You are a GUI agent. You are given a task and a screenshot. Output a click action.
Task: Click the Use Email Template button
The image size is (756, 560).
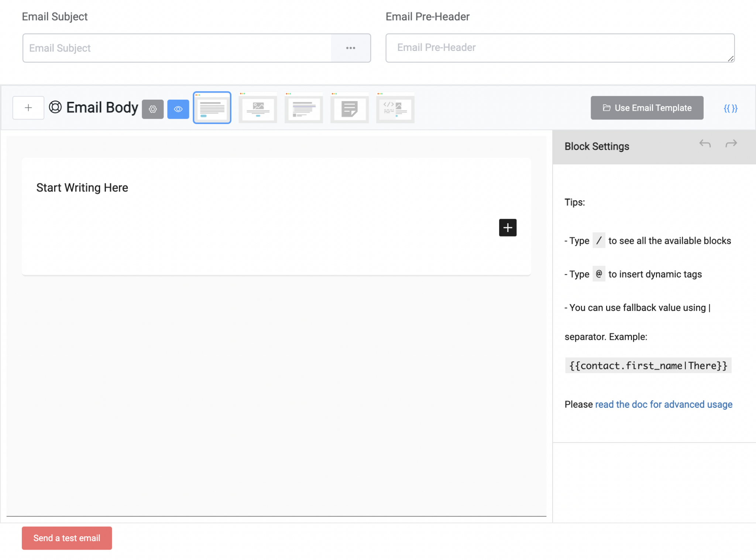[647, 108]
